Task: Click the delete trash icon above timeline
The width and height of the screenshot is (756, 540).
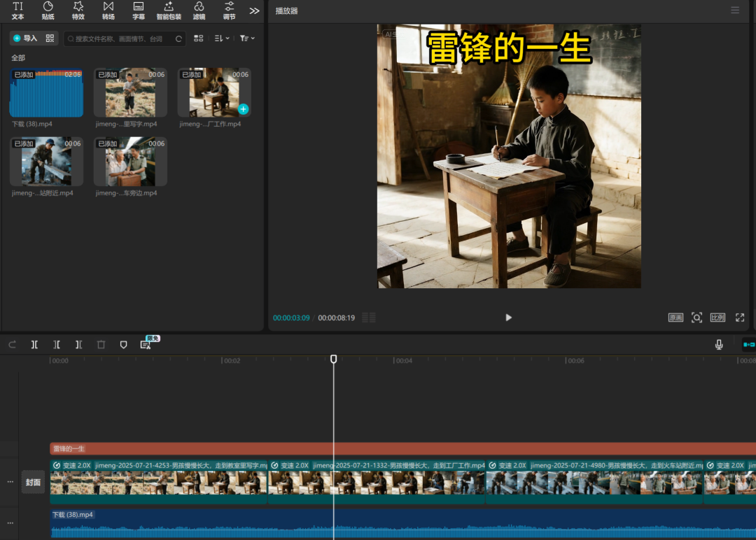Action: (x=101, y=344)
